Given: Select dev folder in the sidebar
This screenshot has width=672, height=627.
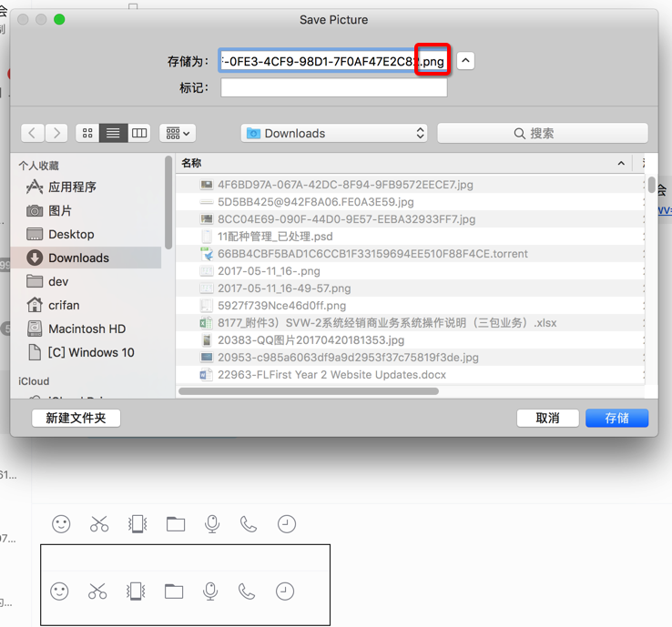Looking at the screenshot, I should pos(87,281).
